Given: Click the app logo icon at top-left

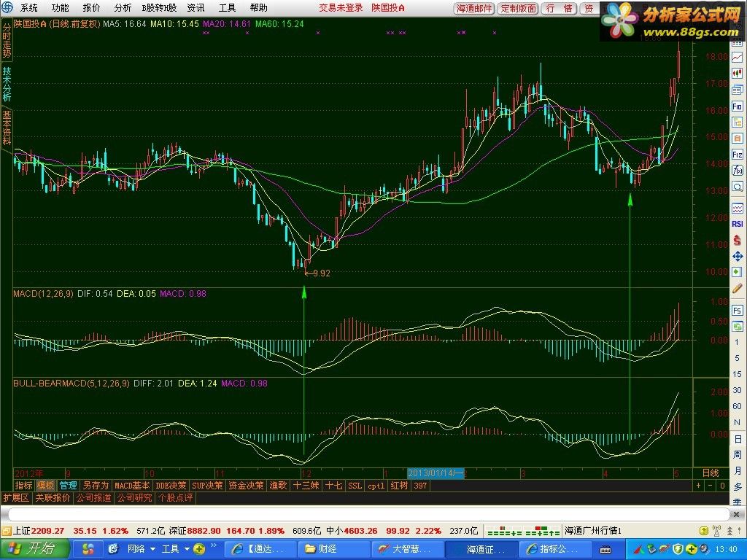Looking at the screenshot, I should pos(7,7).
